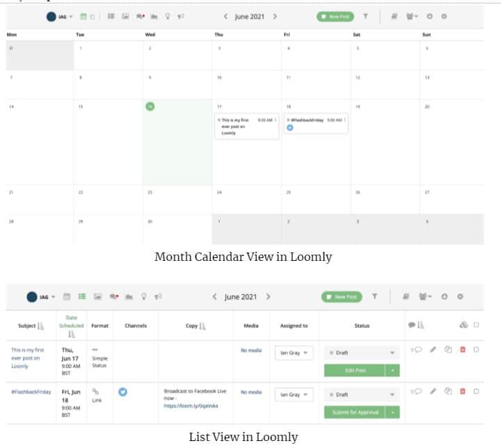The width and height of the screenshot is (501, 448).
Task: Go to previous month in List View
Action: tap(215, 297)
